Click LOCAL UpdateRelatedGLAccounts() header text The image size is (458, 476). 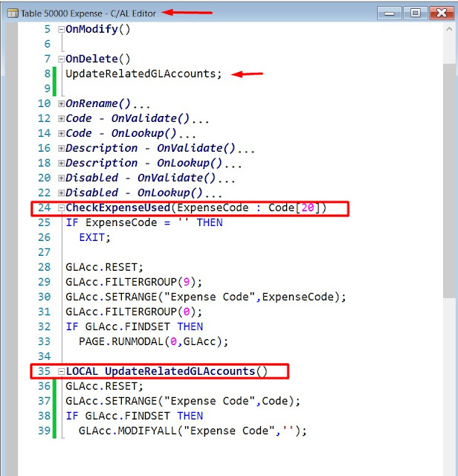(x=167, y=371)
